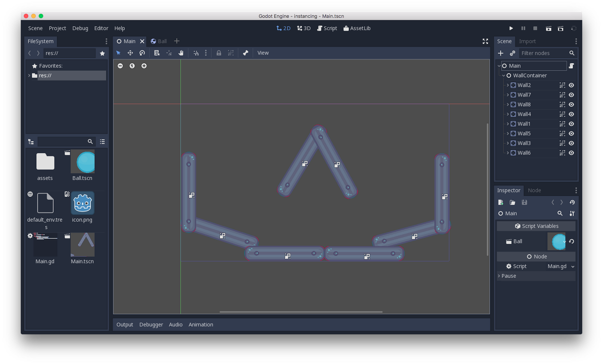Select the Ball.tscn file thumbnail
Screen dimensions: 603x364
[x=82, y=162]
